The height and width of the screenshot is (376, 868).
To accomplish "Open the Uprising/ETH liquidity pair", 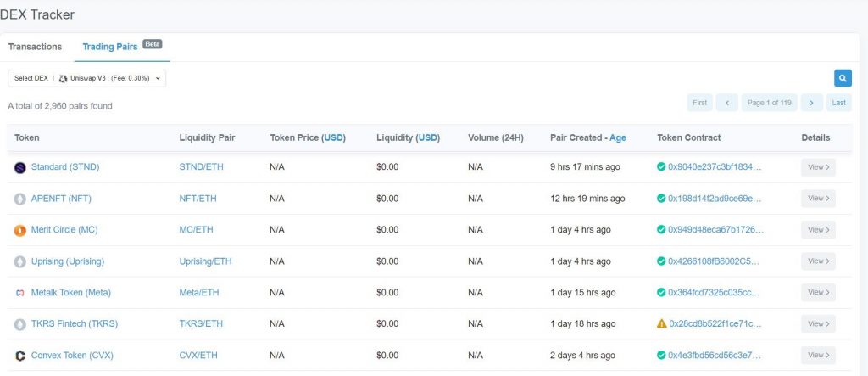I will pos(205,261).
